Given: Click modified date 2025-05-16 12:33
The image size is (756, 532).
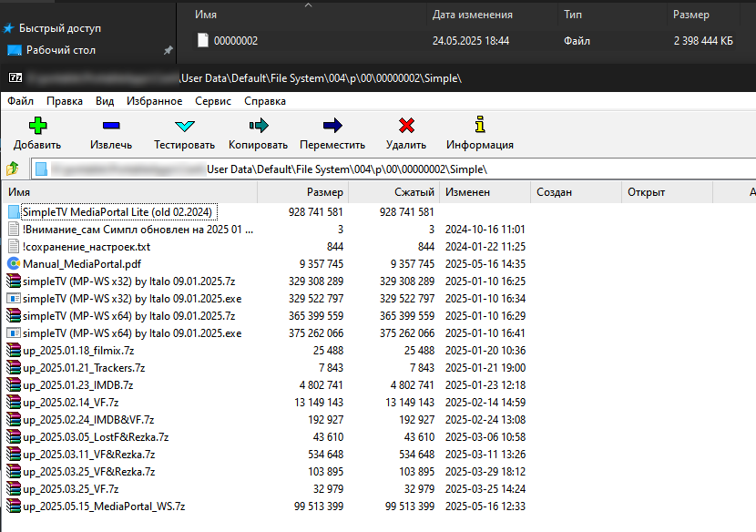Looking at the screenshot, I should [485, 506].
